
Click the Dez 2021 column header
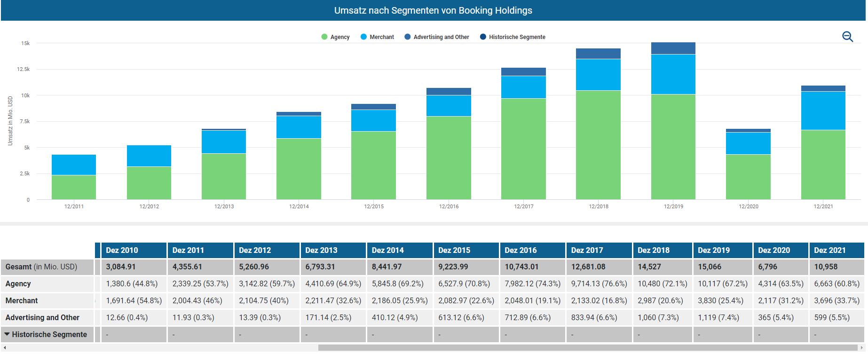point(829,250)
